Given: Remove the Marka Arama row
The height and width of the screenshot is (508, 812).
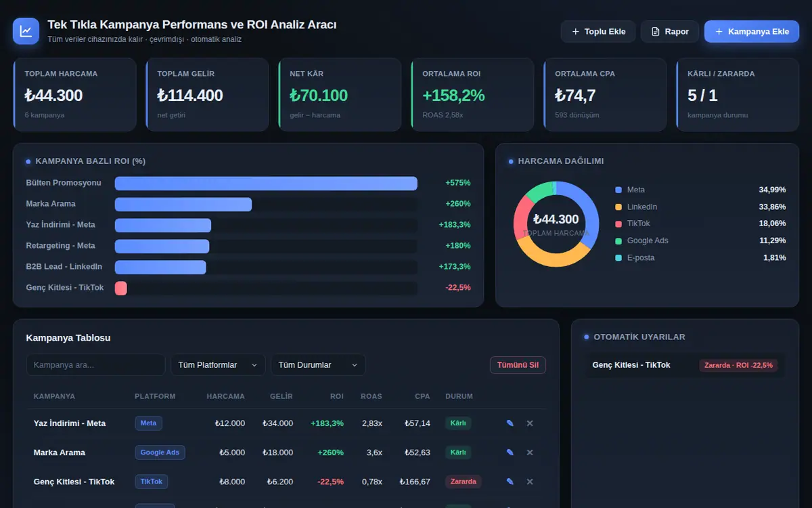Looking at the screenshot, I should tap(530, 452).
